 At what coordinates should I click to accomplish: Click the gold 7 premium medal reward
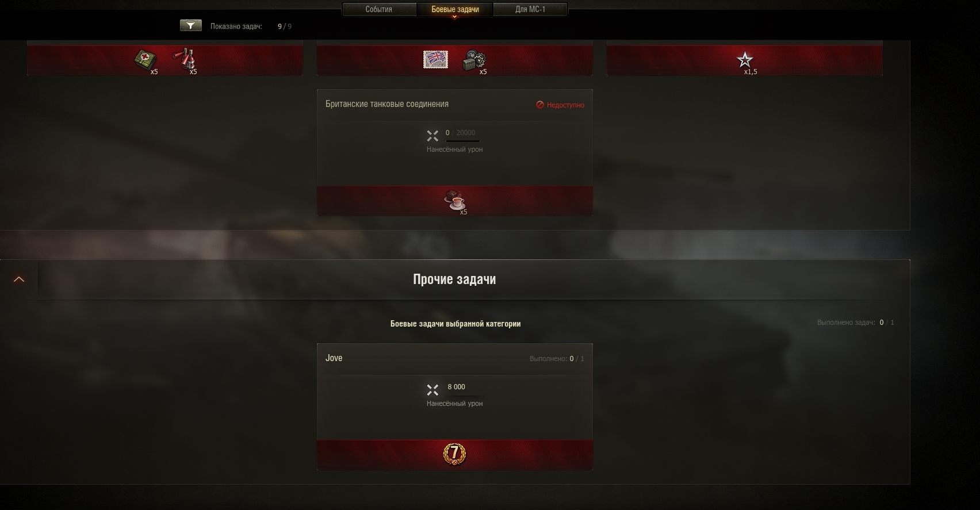coord(454,454)
